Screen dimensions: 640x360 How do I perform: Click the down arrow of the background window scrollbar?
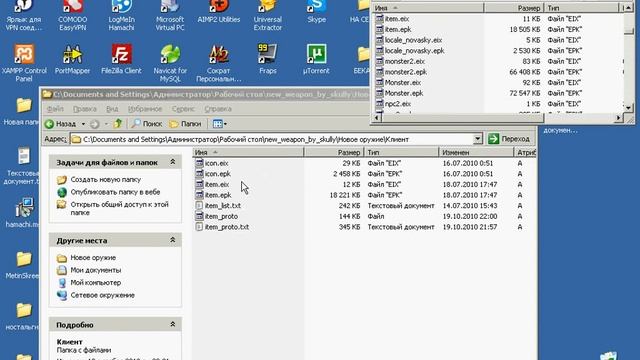[x=628, y=107]
